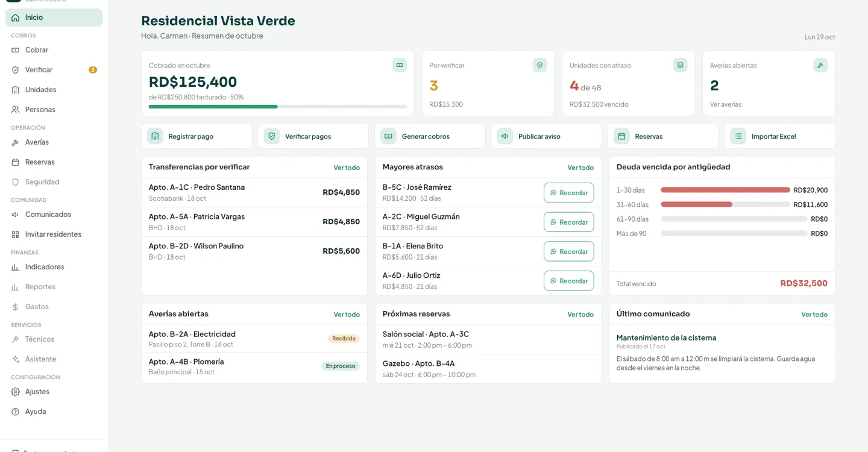868x452 pixels.
Task: Click the B-5C José Ramírez overdue row
Action: click(488, 192)
